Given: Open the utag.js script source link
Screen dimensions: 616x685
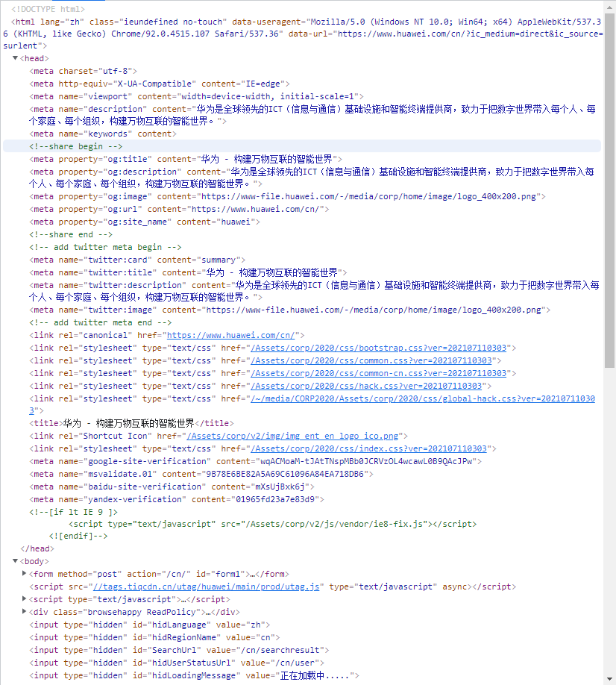Looking at the screenshot, I should [206, 587].
